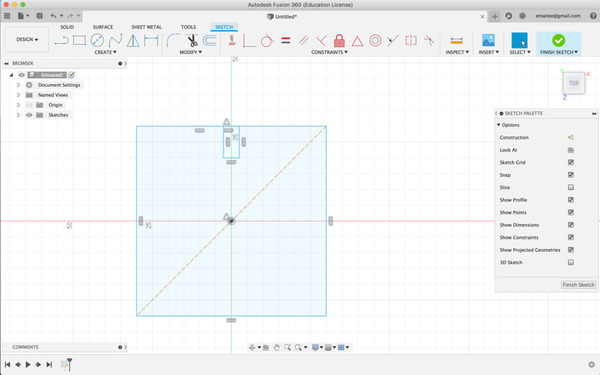The height and width of the screenshot is (375, 600).
Task: Select the Fillet tool in Modify
Action: pos(173,40)
